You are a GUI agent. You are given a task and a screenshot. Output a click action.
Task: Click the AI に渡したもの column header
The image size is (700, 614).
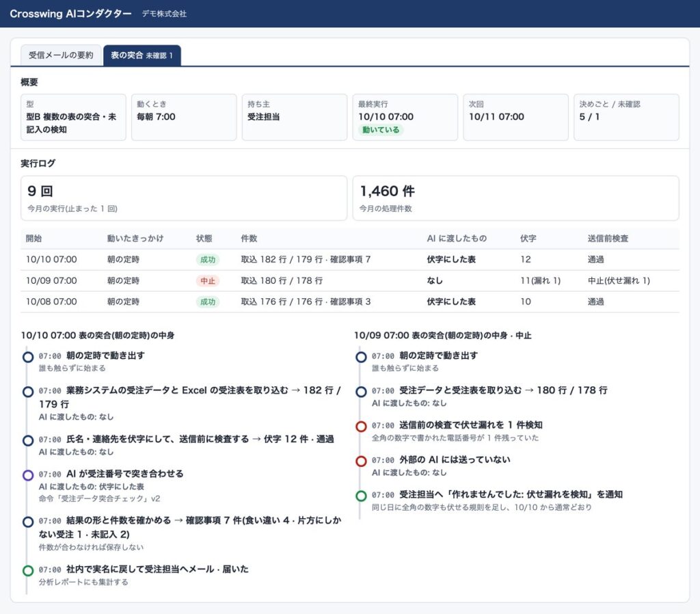[457, 239]
